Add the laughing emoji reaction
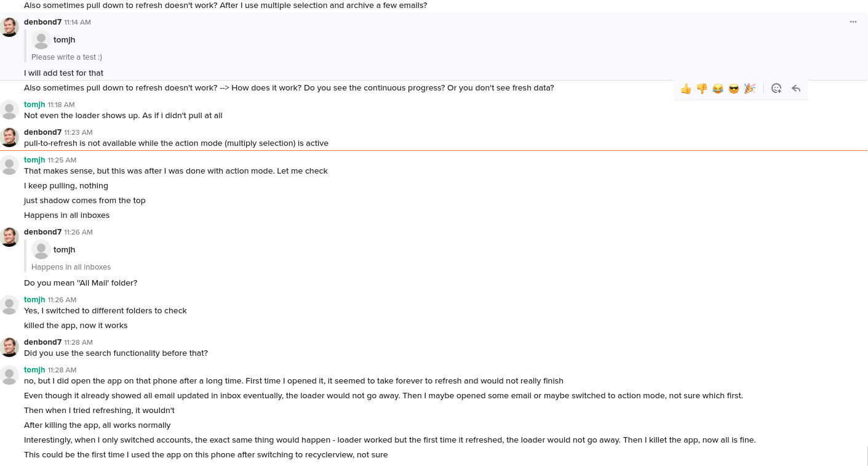The image size is (868, 466). [718, 89]
